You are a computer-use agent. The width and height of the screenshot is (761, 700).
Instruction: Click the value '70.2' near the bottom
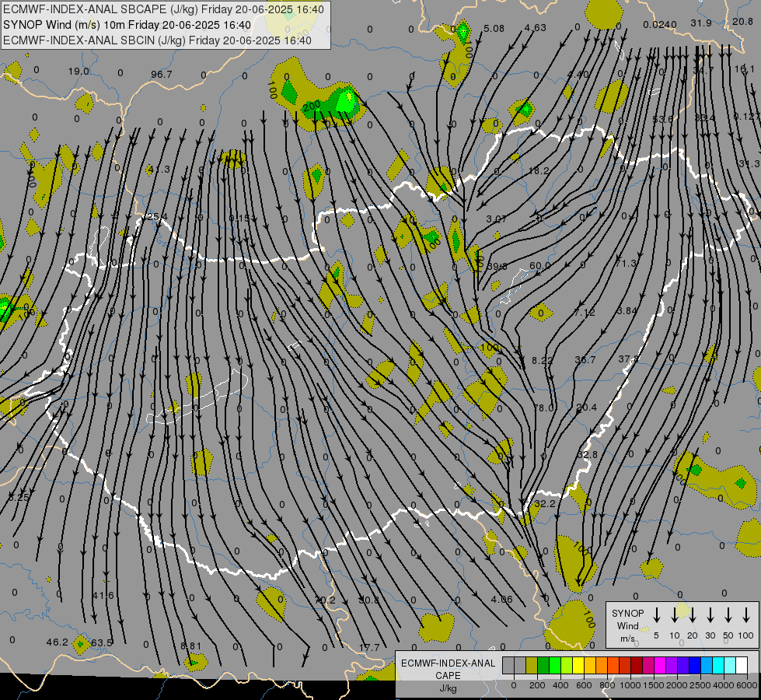(325, 600)
